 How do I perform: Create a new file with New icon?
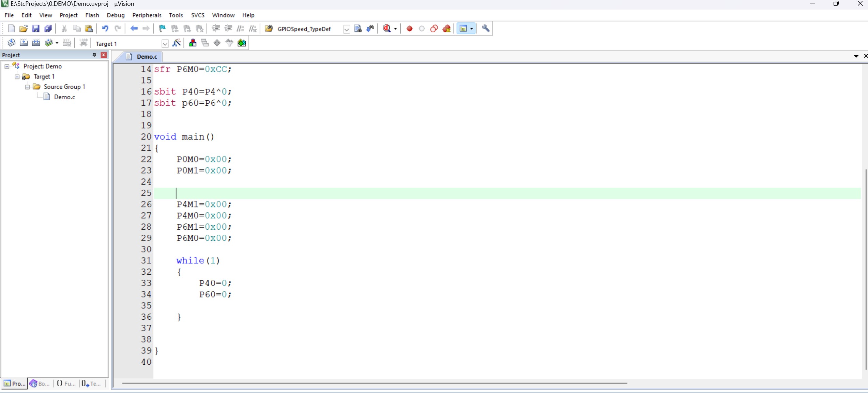[x=11, y=29]
